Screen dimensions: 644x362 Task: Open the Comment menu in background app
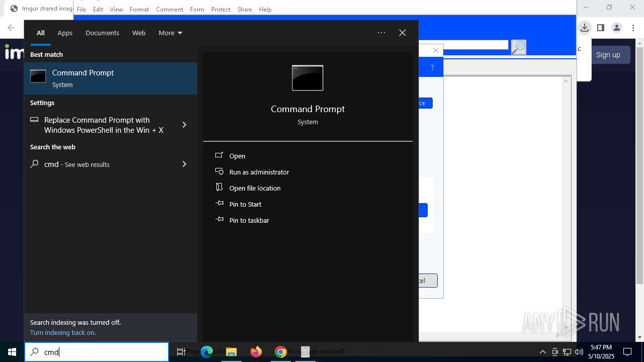pyautogui.click(x=170, y=9)
